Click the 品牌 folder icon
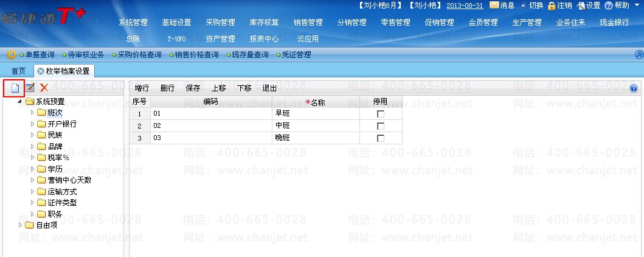Viewport: 644px width, 257px height. click(41, 146)
